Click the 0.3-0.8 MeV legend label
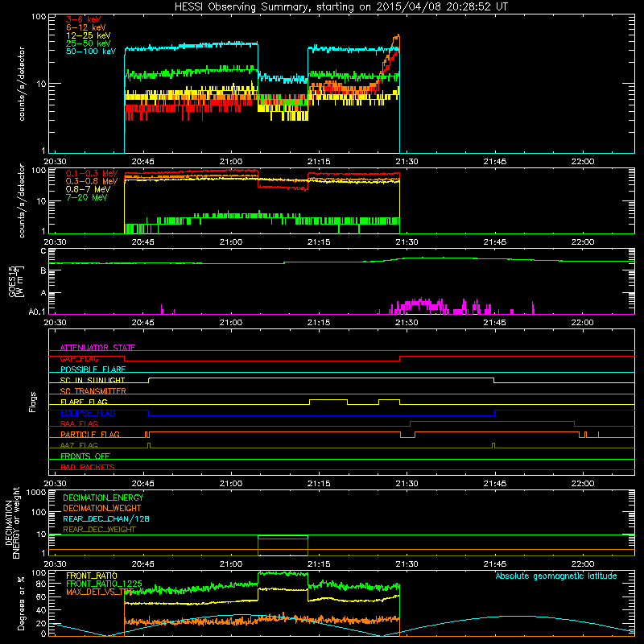This screenshot has width=644, height=644. [92, 181]
